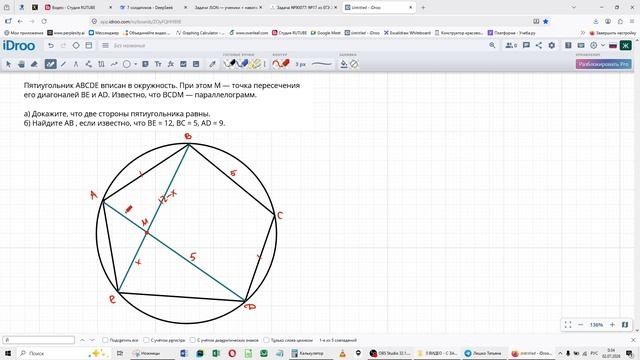Screen dimensions: 640x360
Task: Open iDroo board settings gear
Action: click(x=551, y=46)
